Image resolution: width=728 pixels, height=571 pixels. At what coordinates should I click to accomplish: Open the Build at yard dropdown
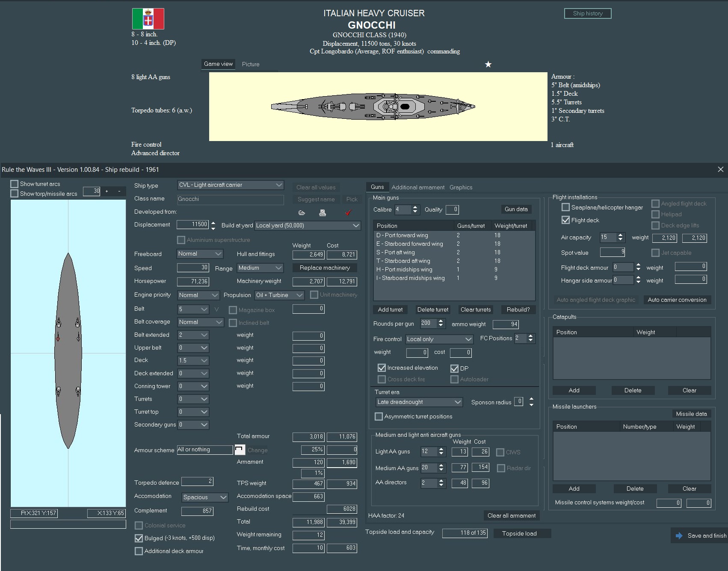pyautogui.click(x=308, y=225)
